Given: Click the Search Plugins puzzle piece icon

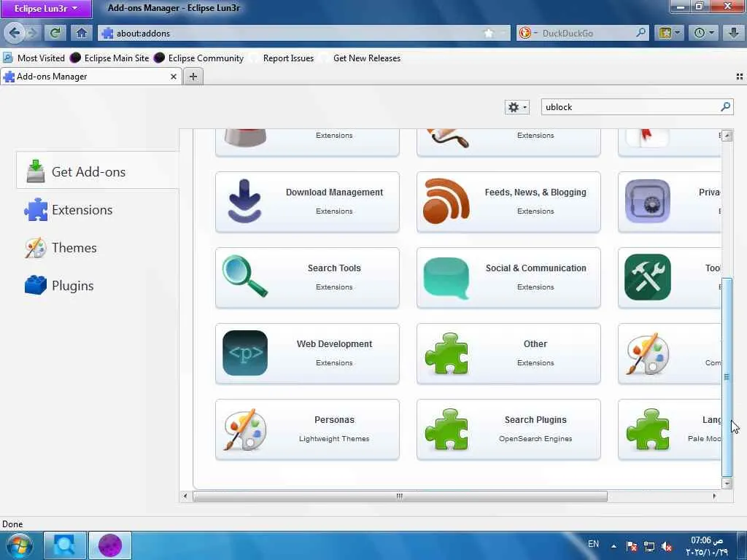Looking at the screenshot, I should [446, 429].
